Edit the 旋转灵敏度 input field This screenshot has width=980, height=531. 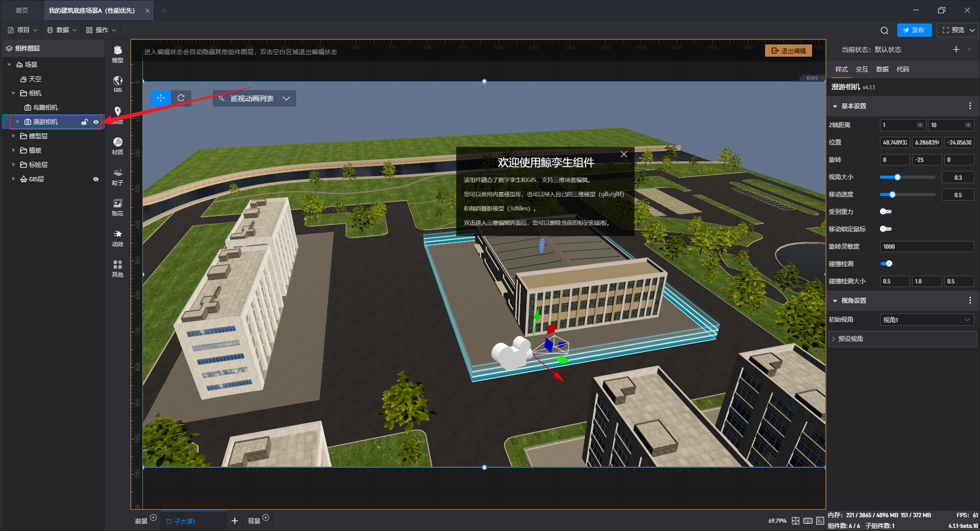(927, 247)
